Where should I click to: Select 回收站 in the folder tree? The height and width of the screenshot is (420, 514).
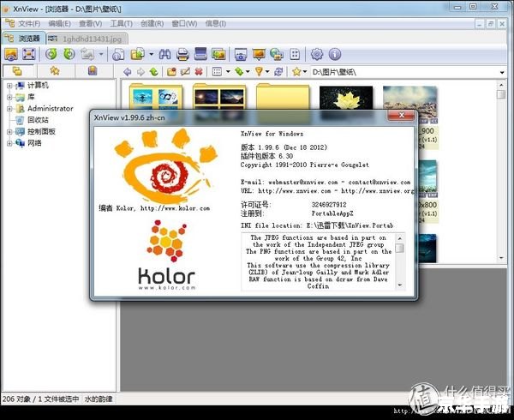(38, 120)
